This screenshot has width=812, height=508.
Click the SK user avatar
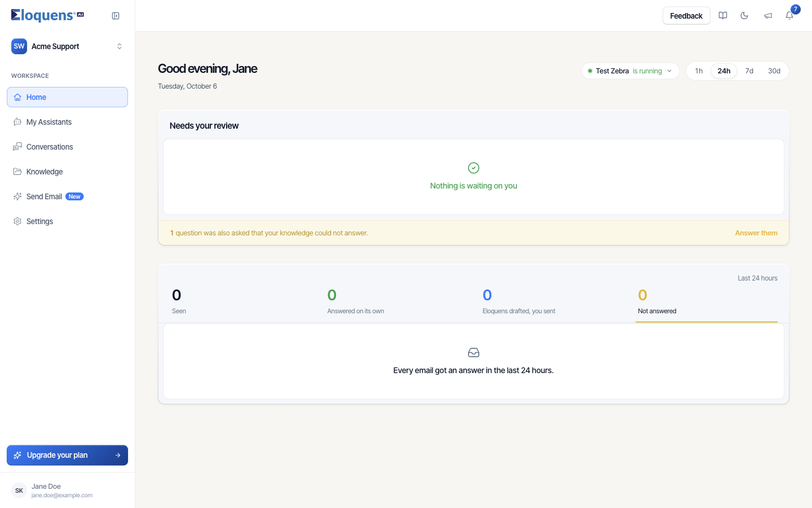(19, 491)
